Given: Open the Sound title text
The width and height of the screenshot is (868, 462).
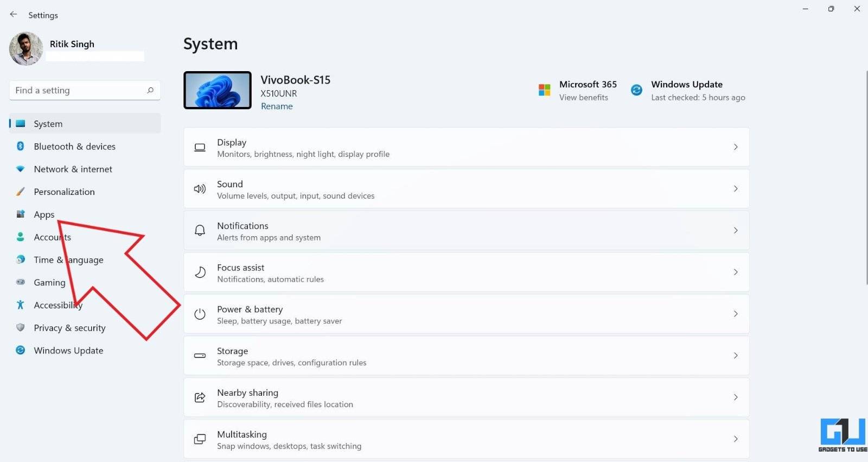Looking at the screenshot, I should click(x=230, y=184).
